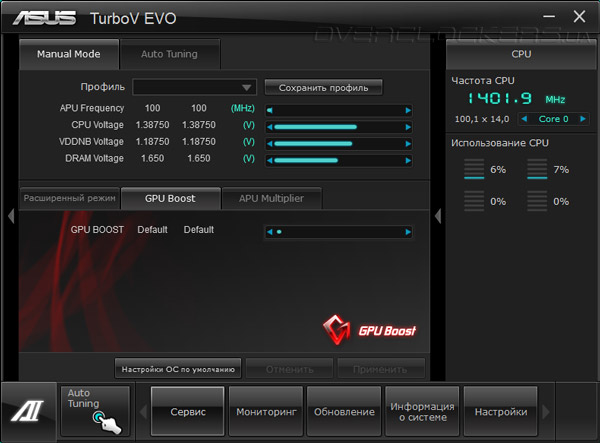
Task: Click the APU Frequency label
Action: point(92,108)
